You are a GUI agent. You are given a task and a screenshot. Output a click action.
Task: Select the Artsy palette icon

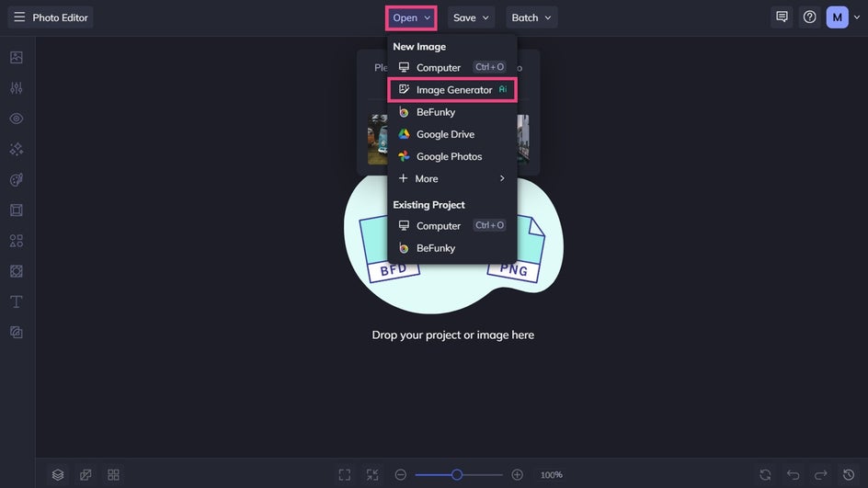[17, 179]
